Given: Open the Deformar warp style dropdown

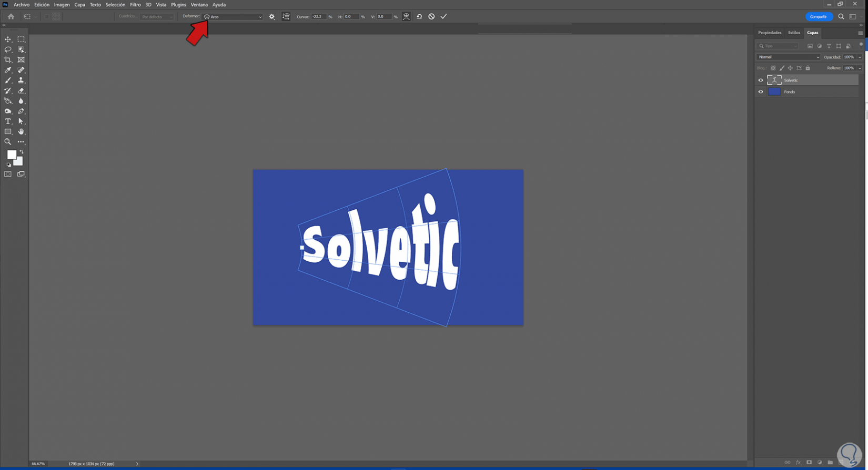Looking at the screenshot, I should pos(233,17).
